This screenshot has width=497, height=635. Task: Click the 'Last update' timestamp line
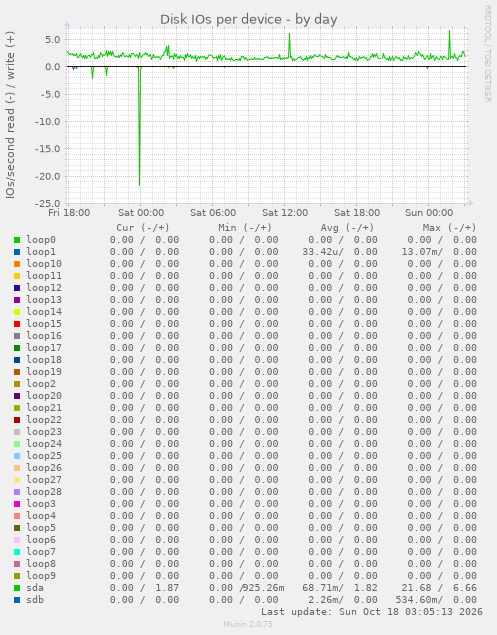(x=371, y=612)
